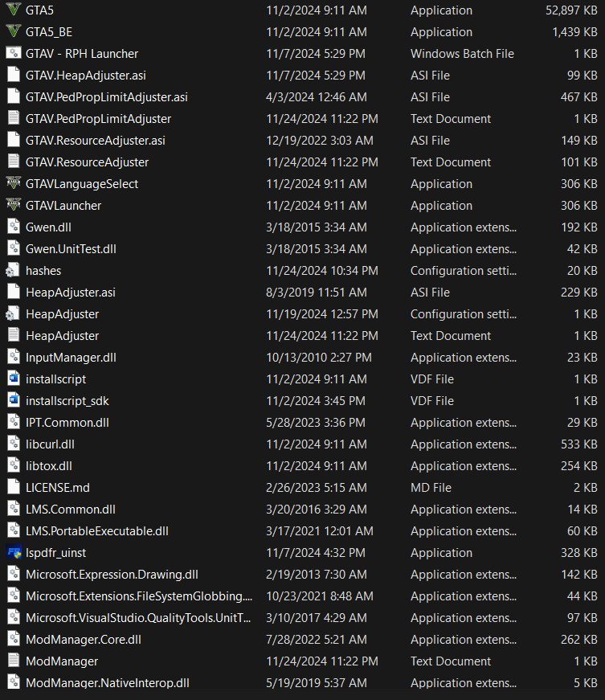Viewport: 605px width, 700px height.
Task: Select the file name GTAVLauncher
Action: coord(63,206)
